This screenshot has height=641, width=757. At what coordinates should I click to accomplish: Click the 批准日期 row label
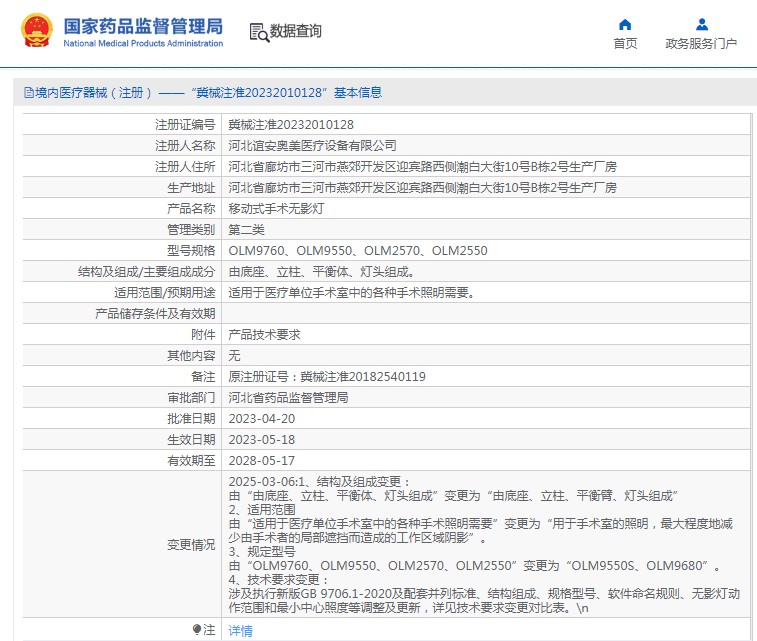(x=191, y=419)
